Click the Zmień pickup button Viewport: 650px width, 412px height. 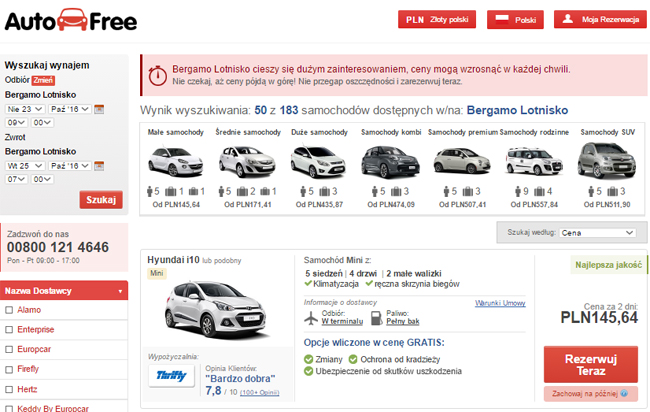tap(43, 80)
